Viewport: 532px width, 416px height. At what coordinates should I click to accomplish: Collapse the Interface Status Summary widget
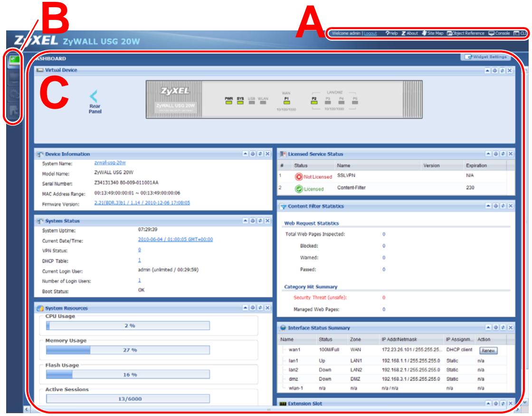(488, 328)
